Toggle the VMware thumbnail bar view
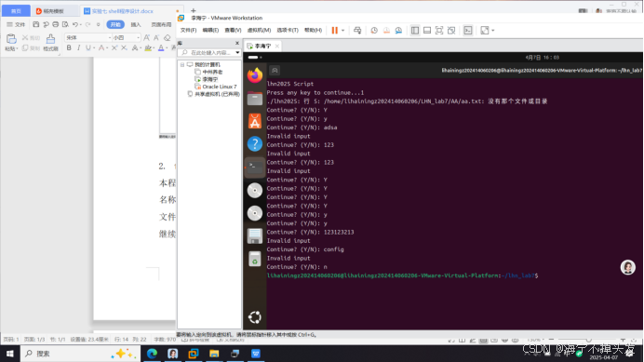The image size is (644, 362). 427,31
